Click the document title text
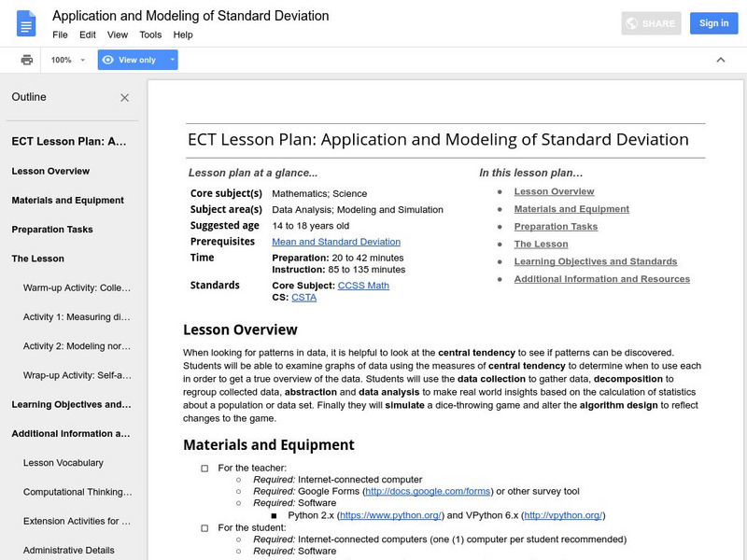The image size is (747, 560). pyautogui.click(x=190, y=16)
